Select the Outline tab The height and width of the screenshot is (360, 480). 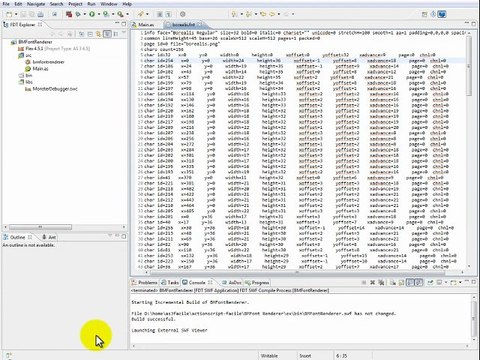(17, 237)
